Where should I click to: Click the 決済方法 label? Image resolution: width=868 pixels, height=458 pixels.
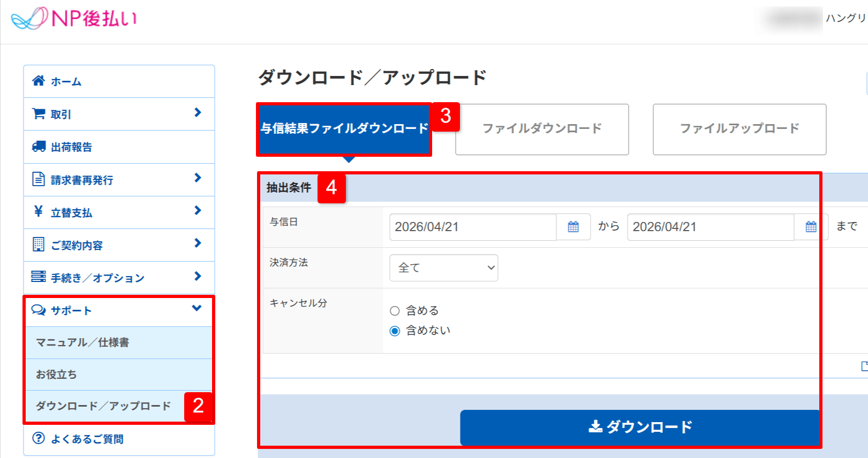tap(289, 262)
